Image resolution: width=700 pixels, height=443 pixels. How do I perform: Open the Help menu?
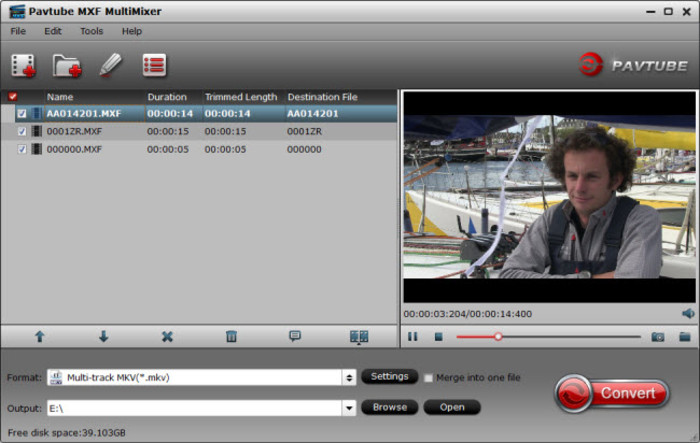tap(132, 31)
